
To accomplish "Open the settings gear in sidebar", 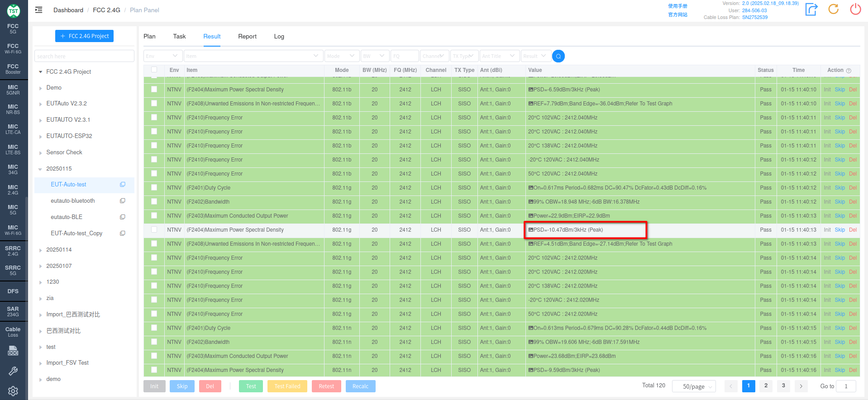I will [x=13, y=391].
